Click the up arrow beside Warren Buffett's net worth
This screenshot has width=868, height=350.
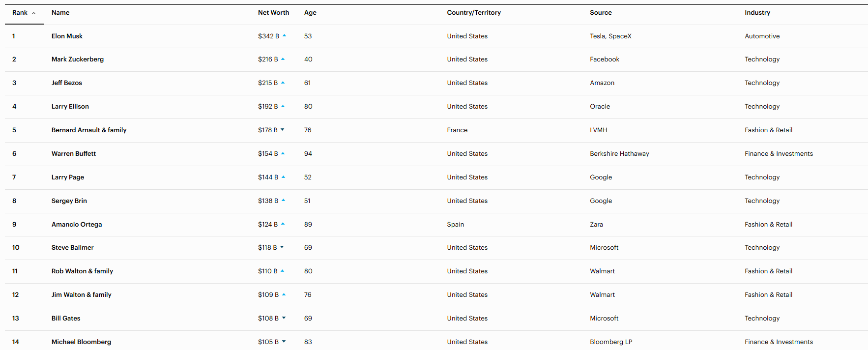pyautogui.click(x=283, y=153)
